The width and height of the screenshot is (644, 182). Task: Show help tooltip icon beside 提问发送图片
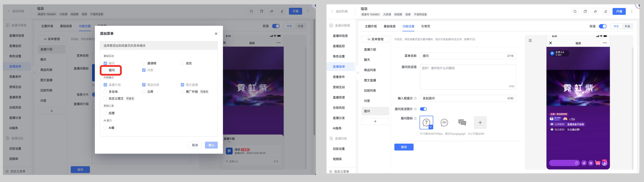click(415, 109)
